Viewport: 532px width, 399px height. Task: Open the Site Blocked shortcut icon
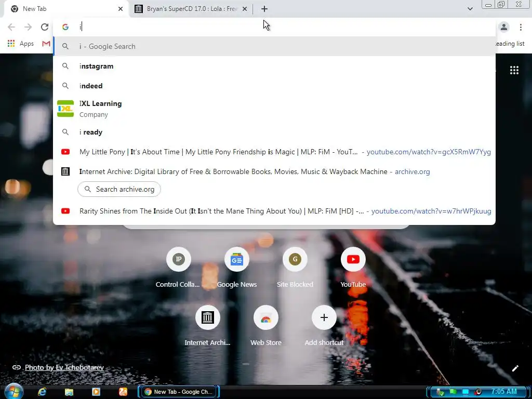[295, 259]
